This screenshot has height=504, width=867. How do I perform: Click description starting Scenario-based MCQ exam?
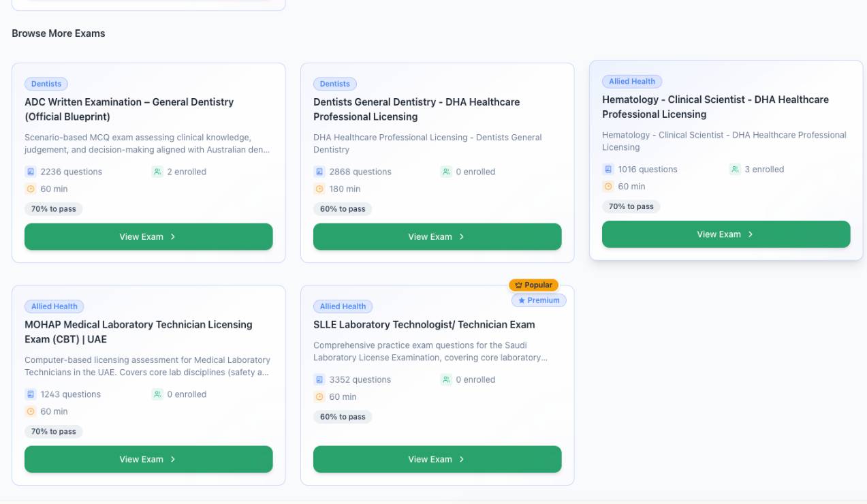coord(147,144)
